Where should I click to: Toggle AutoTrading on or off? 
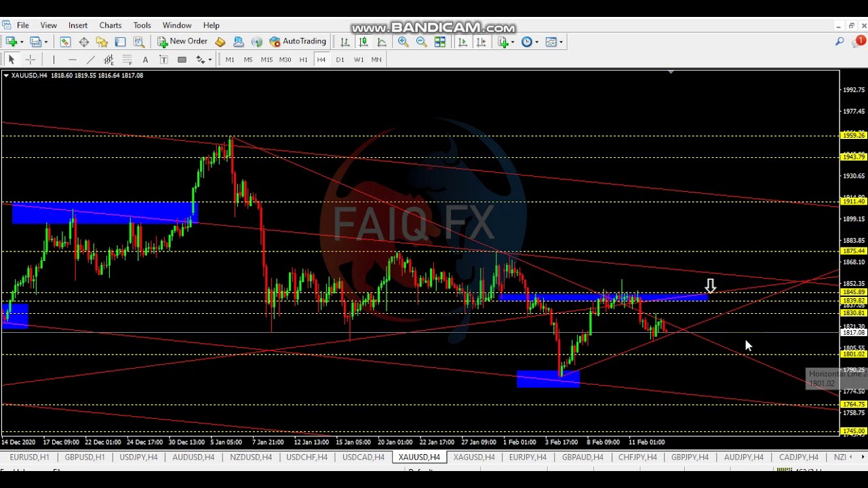(x=298, y=42)
